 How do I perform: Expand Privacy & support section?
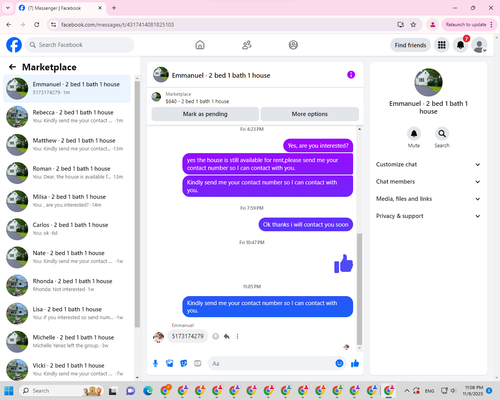tap(428, 216)
